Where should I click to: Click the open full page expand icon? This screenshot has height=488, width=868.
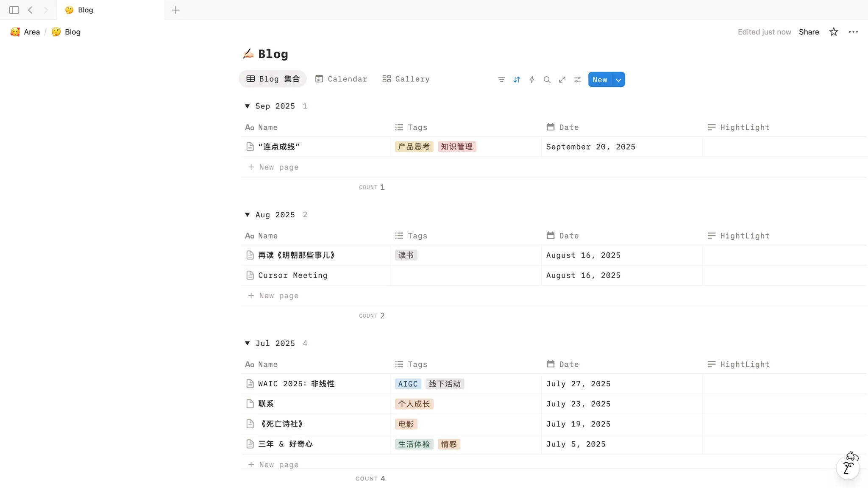(x=562, y=80)
